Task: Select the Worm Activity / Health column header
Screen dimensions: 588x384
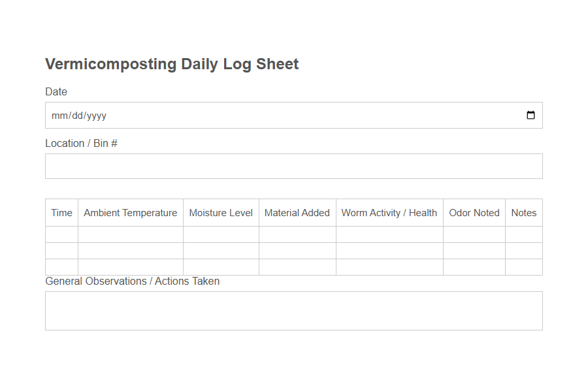Action: [389, 212]
